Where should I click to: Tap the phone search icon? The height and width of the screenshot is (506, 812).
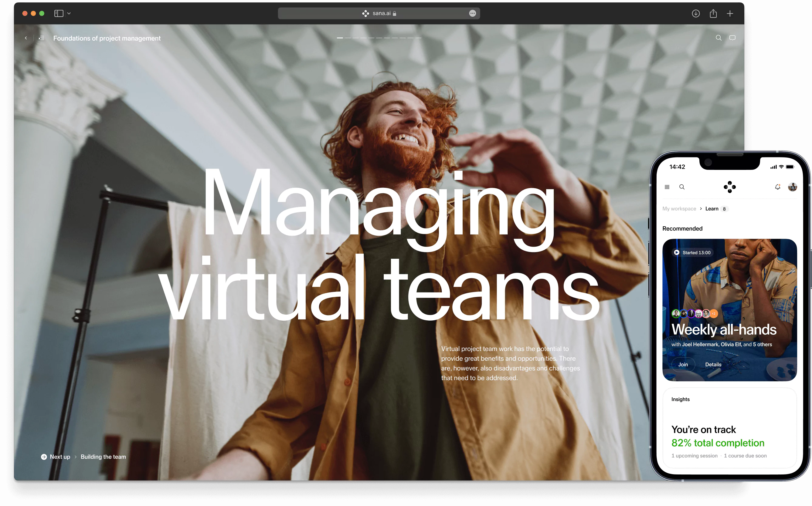click(x=682, y=187)
